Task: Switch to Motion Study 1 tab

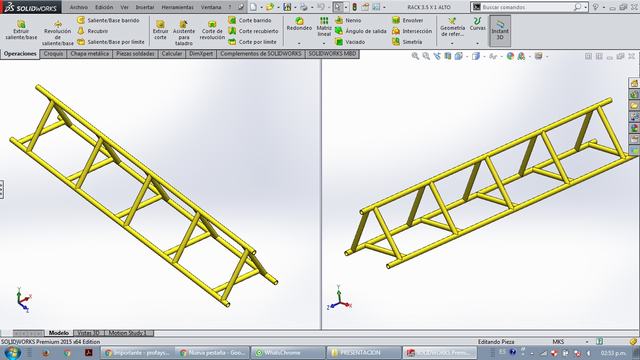Action: (127, 333)
